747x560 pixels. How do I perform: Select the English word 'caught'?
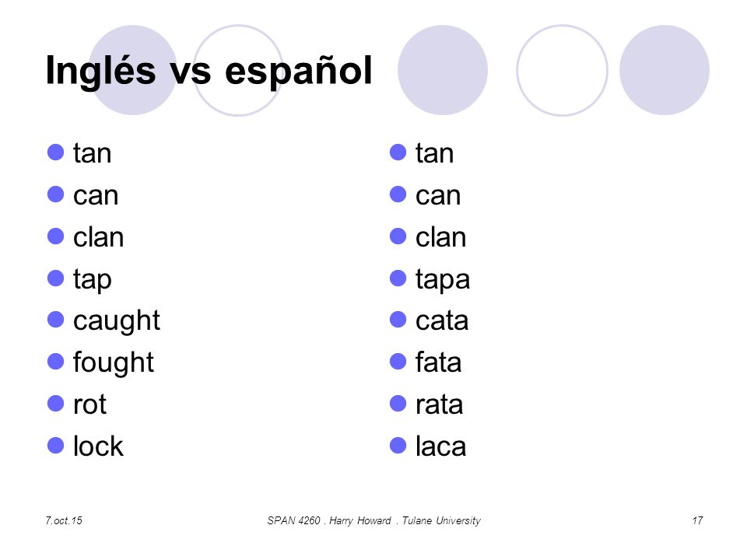pos(117,321)
